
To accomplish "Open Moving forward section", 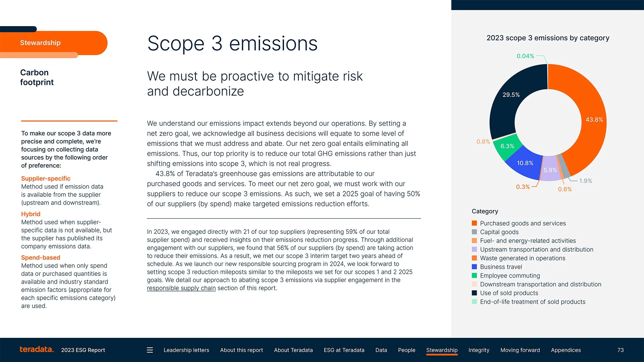I will coord(520,350).
